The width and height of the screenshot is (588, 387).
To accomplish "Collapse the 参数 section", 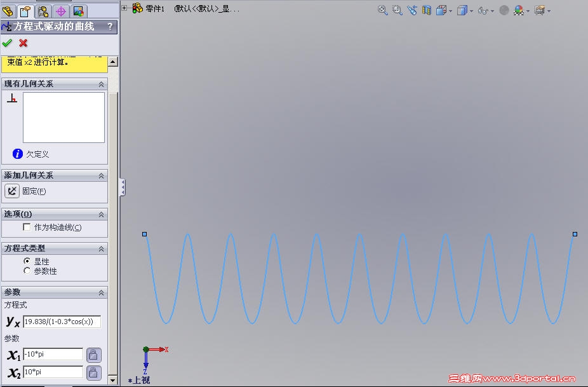I will [x=101, y=293].
